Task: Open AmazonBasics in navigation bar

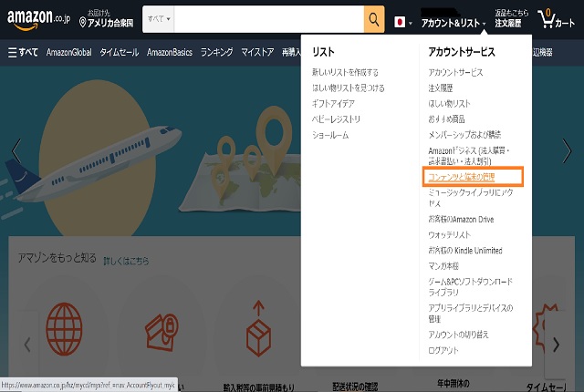Action: point(170,53)
